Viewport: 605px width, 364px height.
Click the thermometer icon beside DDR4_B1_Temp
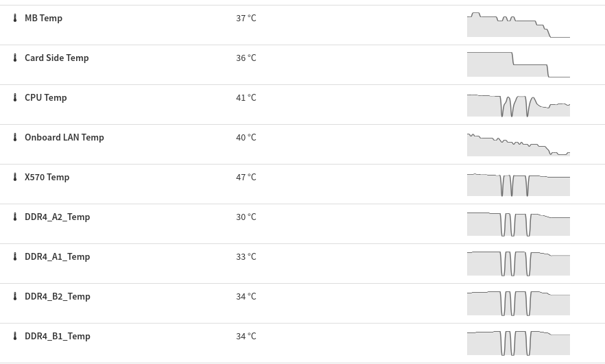(x=15, y=336)
